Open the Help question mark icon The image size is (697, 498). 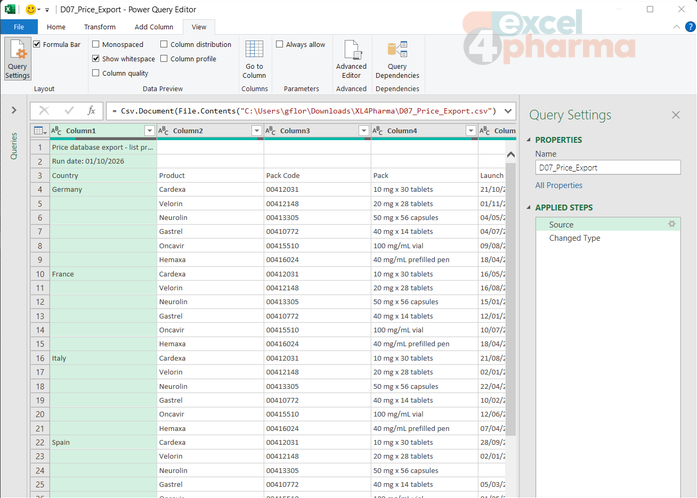[690, 27]
